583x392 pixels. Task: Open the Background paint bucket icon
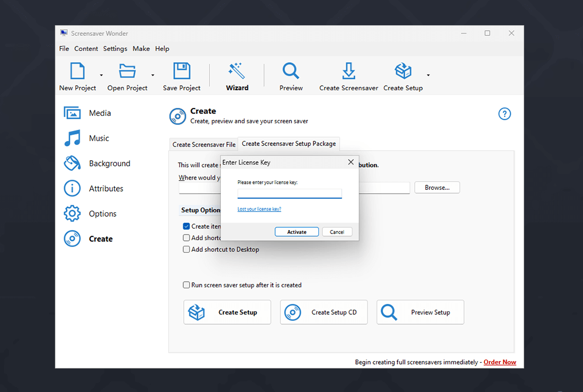72,163
